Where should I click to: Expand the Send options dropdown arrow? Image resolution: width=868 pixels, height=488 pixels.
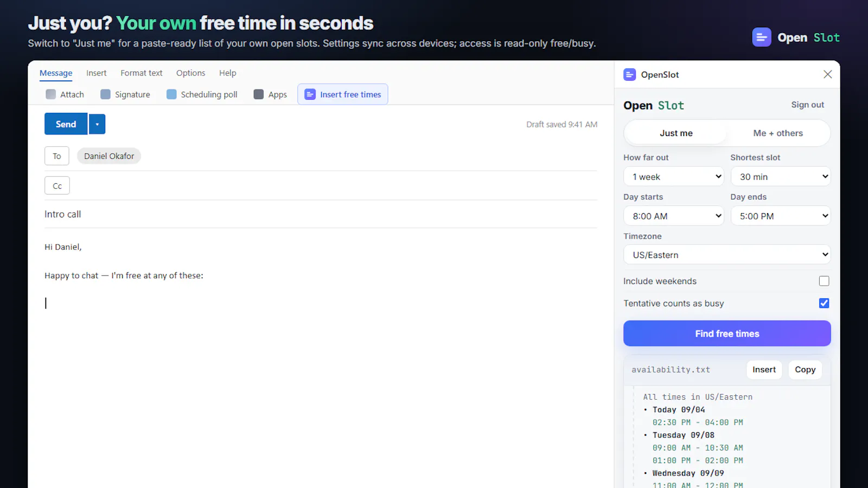97,124
